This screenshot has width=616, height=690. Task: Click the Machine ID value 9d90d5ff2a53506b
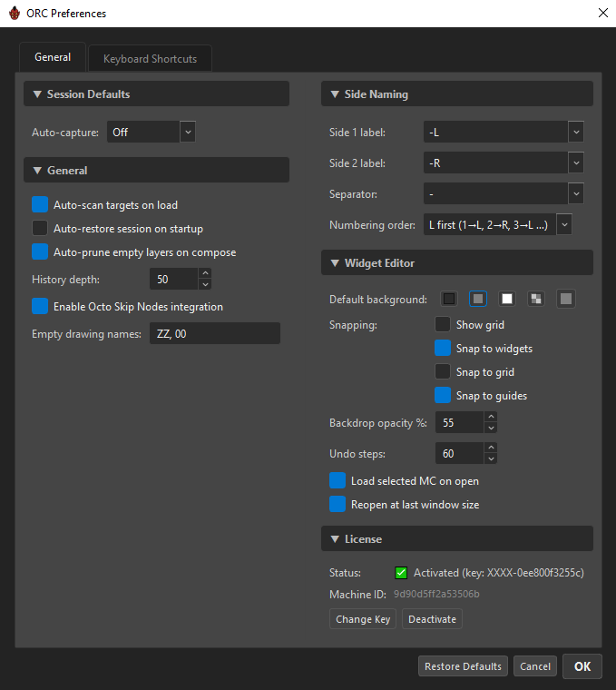coord(436,594)
